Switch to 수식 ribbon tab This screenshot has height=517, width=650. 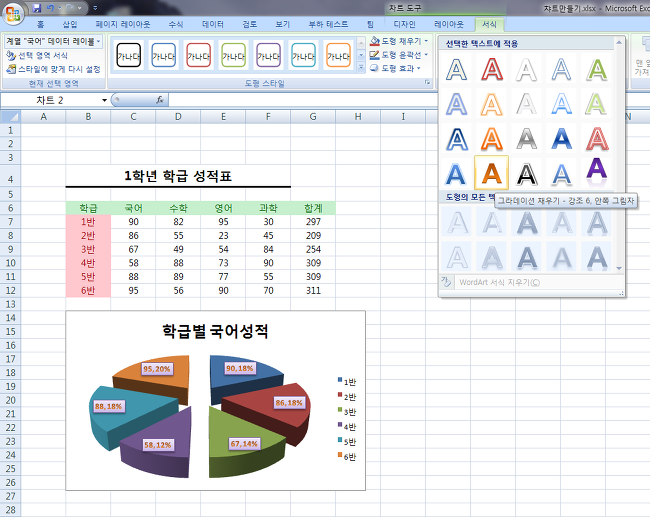pos(176,24)
